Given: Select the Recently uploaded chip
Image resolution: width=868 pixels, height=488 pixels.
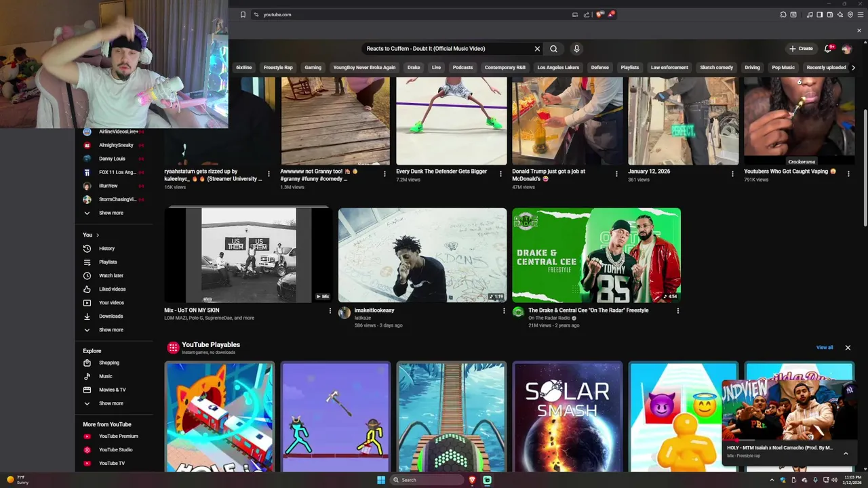Looking at the screenshot, I should point(826,67).
